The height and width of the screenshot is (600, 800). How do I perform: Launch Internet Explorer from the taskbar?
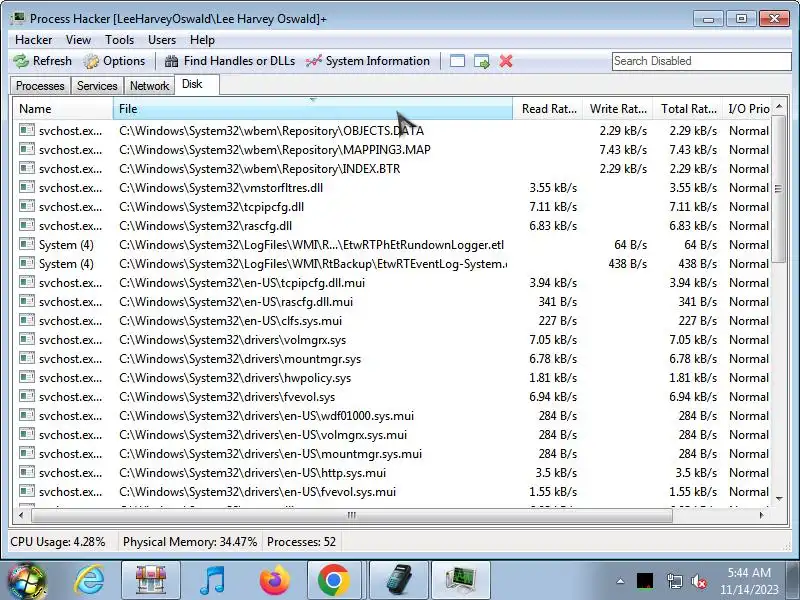(89, 581)
